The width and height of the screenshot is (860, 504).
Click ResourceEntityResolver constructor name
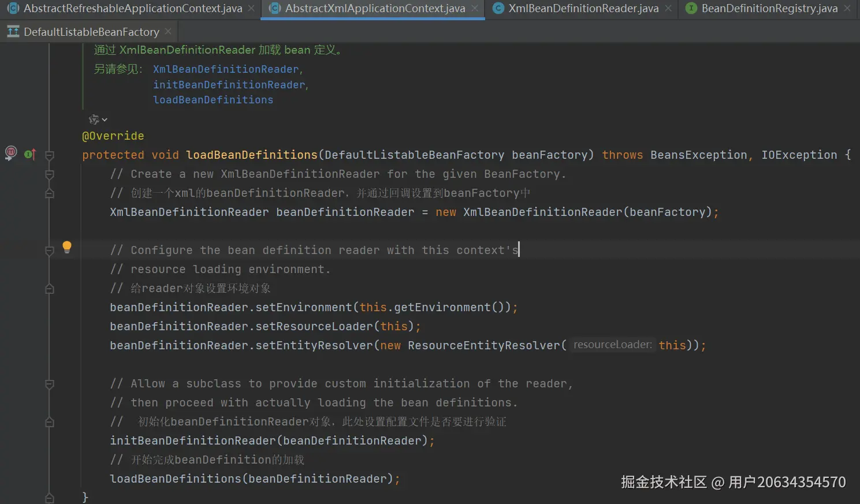point(484,345)
